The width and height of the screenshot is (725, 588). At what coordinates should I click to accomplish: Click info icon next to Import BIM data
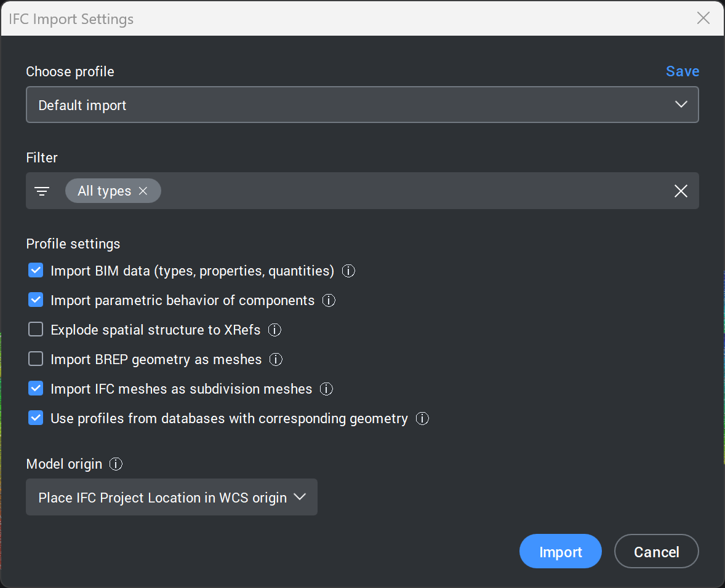click(x=348, y=271)
